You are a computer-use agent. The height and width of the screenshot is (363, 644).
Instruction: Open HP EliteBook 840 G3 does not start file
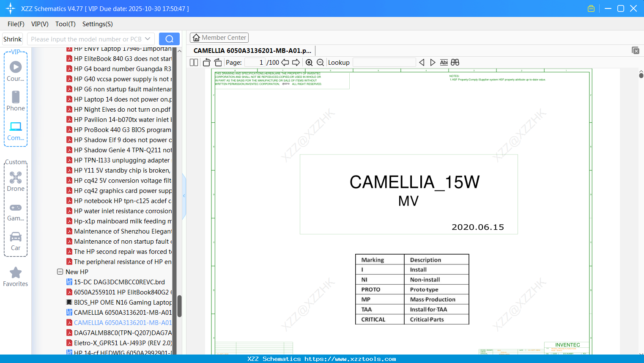(119, 59)
